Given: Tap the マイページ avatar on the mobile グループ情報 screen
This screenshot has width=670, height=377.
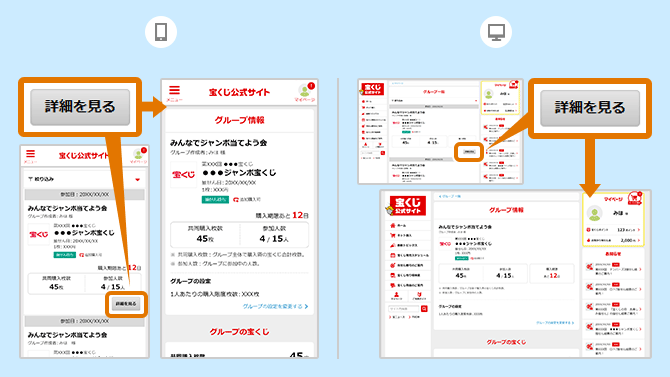Looking at the screenshot, I should point(305,91).
